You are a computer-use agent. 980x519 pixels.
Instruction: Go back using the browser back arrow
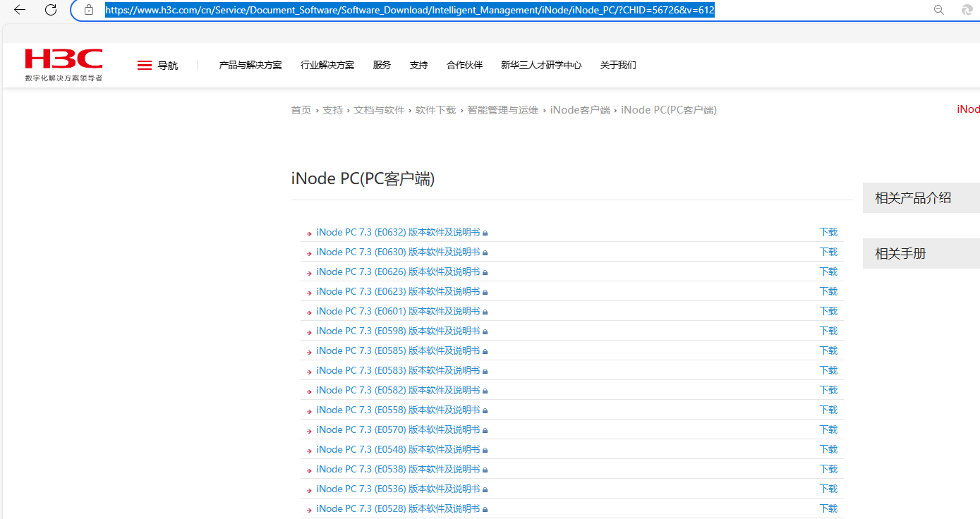coord(20,10)
